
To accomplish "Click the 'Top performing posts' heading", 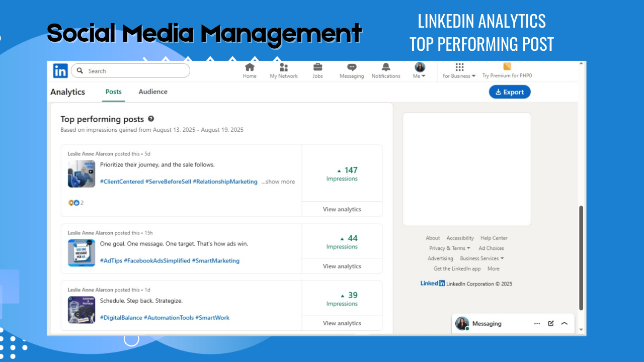I will pos(102,119).
